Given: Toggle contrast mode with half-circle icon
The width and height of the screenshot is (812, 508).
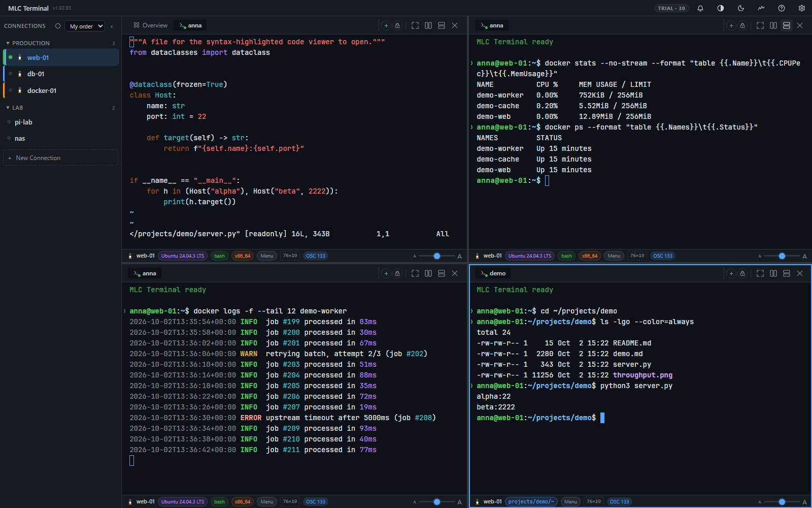Looking at the screenshot, I should pos(721,8).
